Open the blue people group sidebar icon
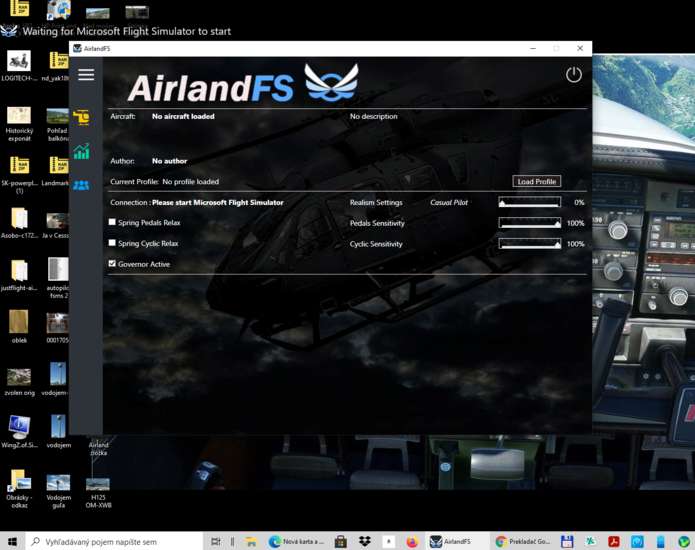This screenshot has height=550, width=695. 82,185
